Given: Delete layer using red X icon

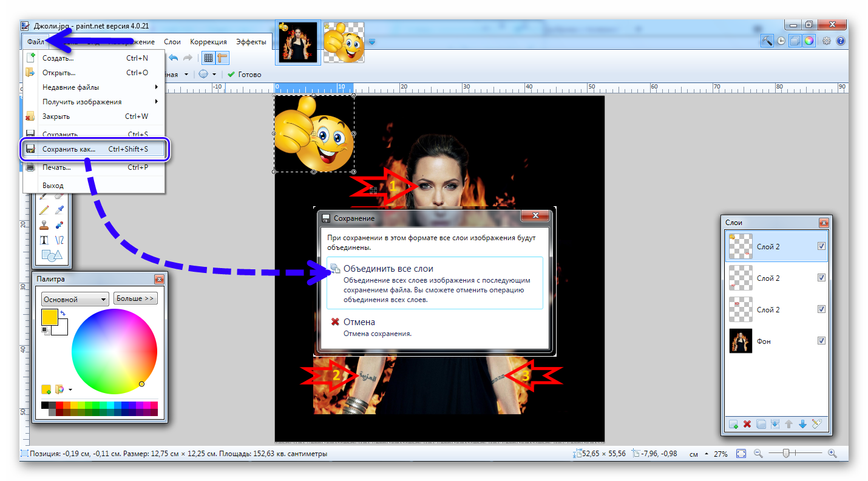Looking at the screenshot, I should 747,424.
